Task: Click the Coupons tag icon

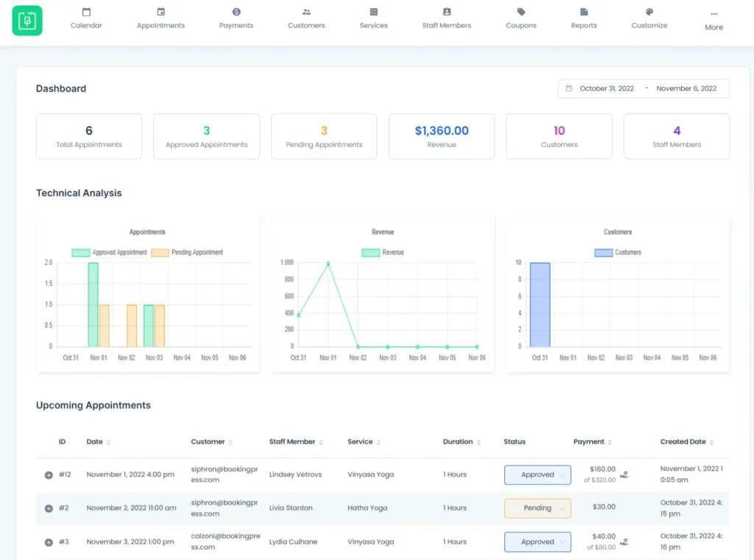Action: point(521,13)
